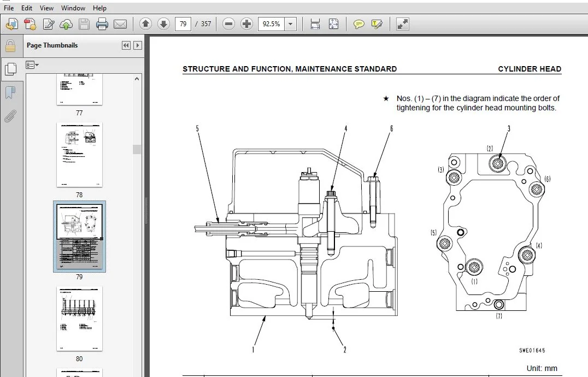Click the page number field showing 79

183,24
